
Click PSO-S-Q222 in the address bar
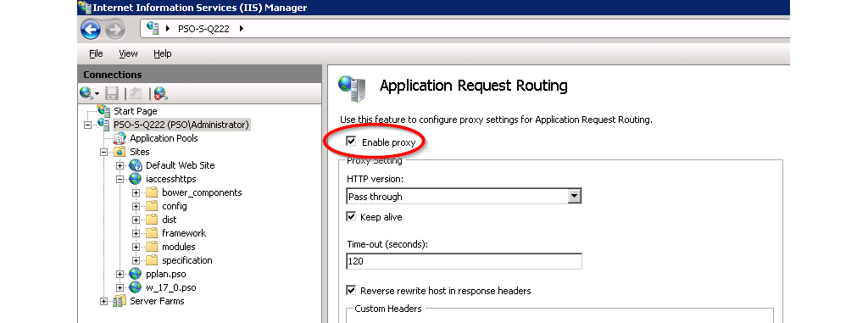click(203, 29)
